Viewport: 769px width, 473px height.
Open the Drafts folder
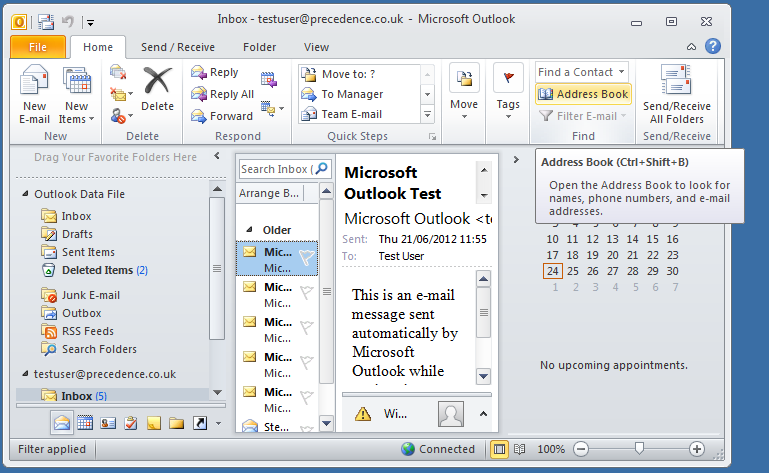pyautogui.click(x=67, y=234)
